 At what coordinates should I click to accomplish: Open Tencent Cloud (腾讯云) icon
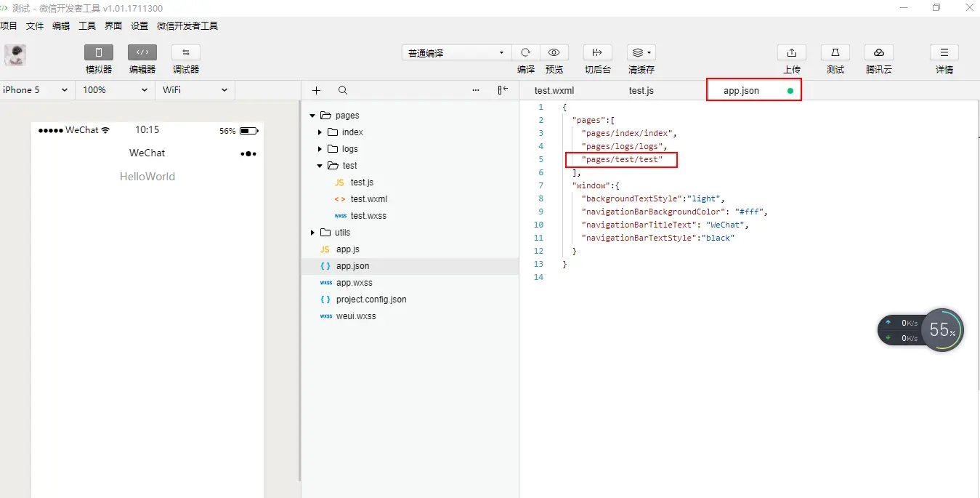pos(879,52)
